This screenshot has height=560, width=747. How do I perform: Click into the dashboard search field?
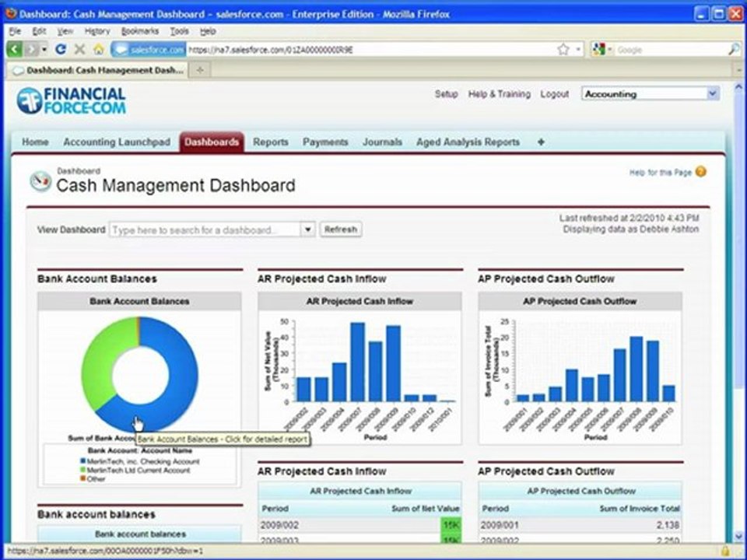205,230
